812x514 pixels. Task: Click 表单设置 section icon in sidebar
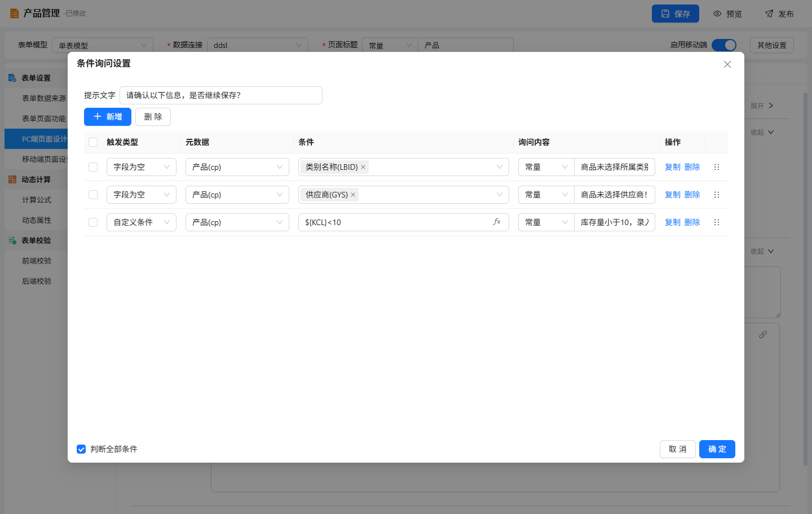pos(12,78)
